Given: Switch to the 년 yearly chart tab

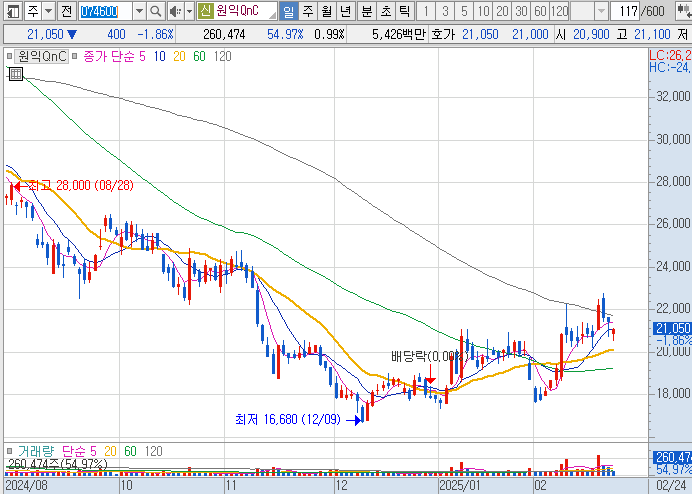Looking at the screenshot, I should tap(346, 11).
